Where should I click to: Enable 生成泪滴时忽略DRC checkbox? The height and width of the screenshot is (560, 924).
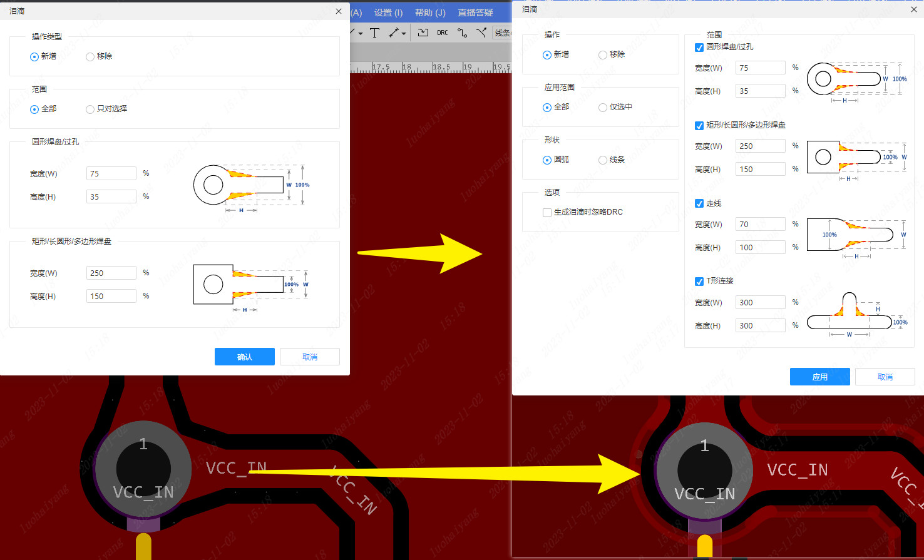[547, 213]
